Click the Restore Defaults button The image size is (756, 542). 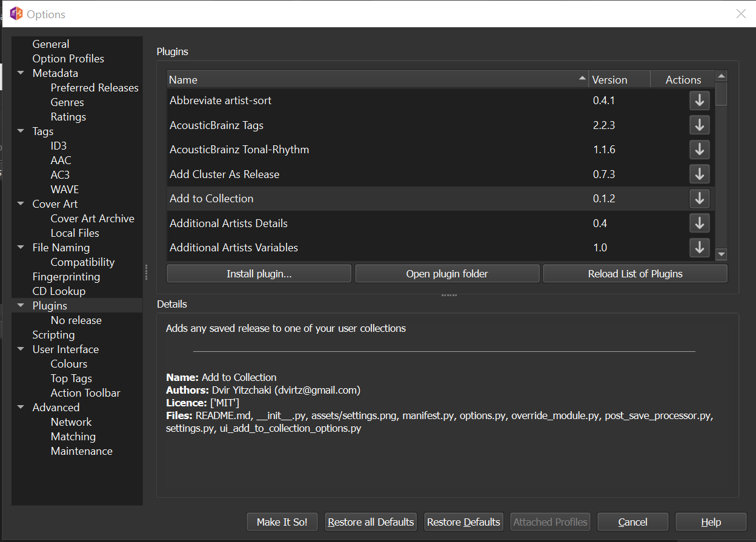coord(463,522)
